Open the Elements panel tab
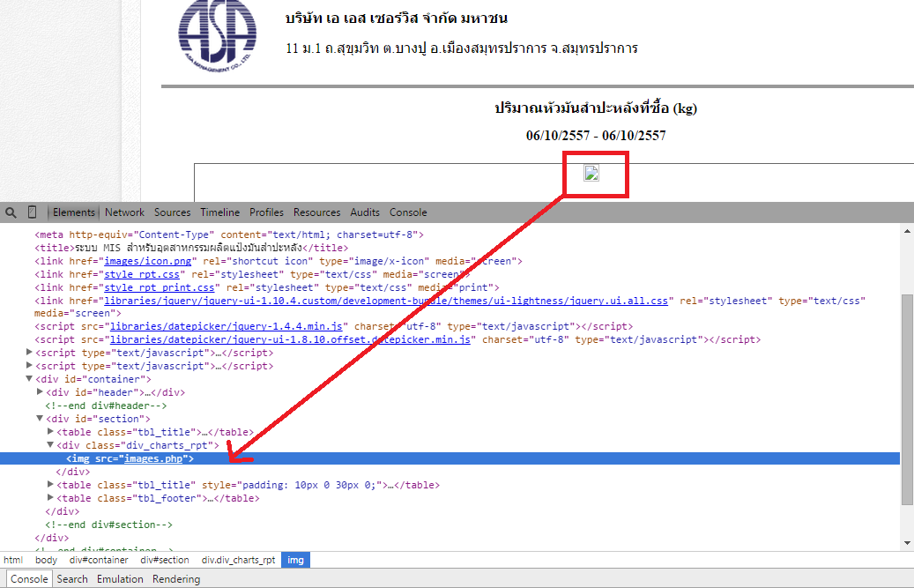 (73, 212)
